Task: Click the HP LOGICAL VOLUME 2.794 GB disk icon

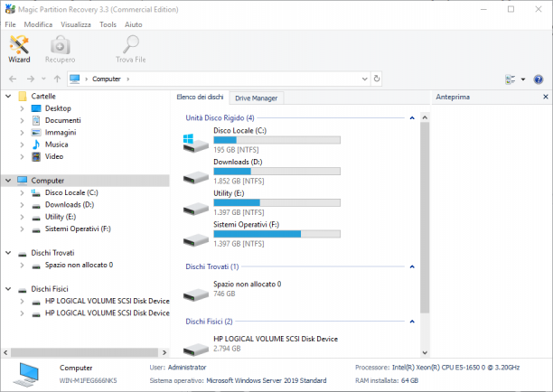Action: [x=196, y=350]
